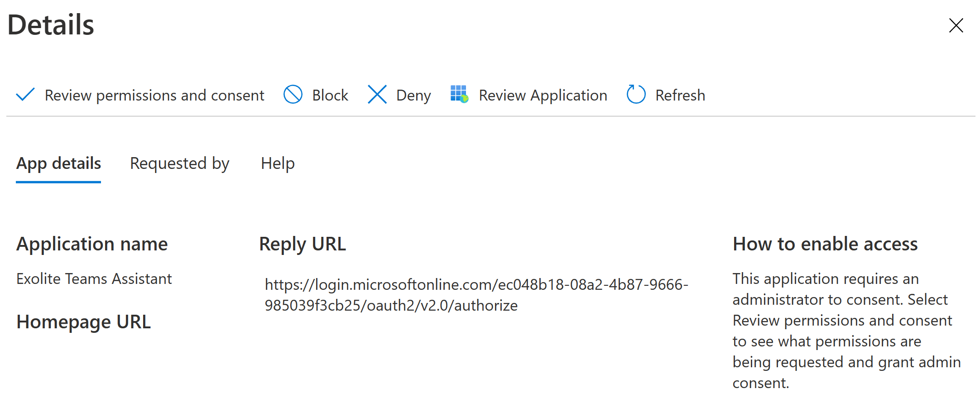
Task: Click the 'How to enable access' heading
Action: coord(825,244)
